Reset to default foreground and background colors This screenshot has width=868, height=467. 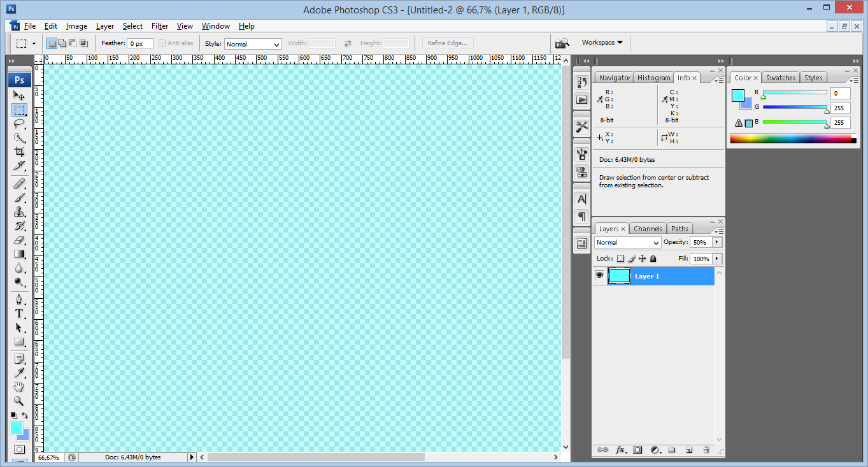pos(13,415)
